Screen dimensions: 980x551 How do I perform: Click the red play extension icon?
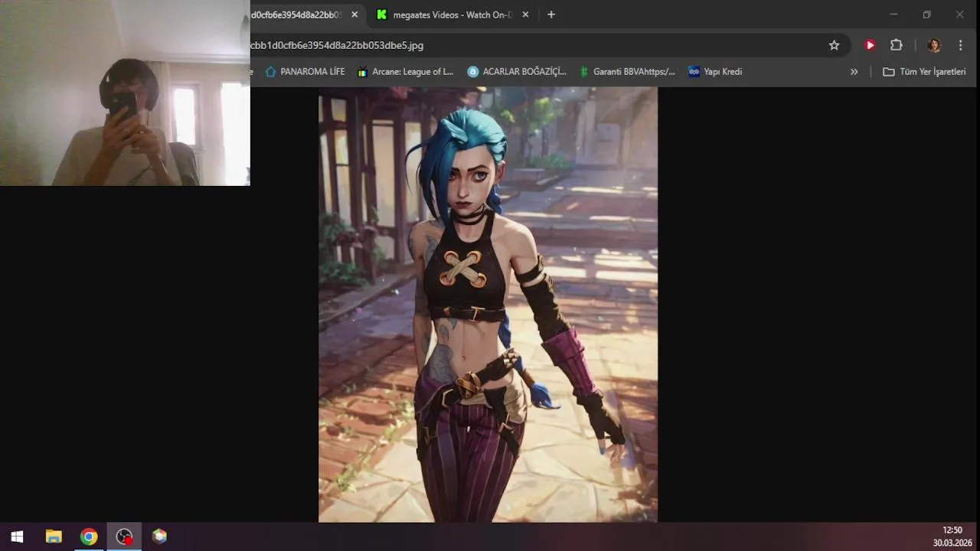[x=870, y=45]
